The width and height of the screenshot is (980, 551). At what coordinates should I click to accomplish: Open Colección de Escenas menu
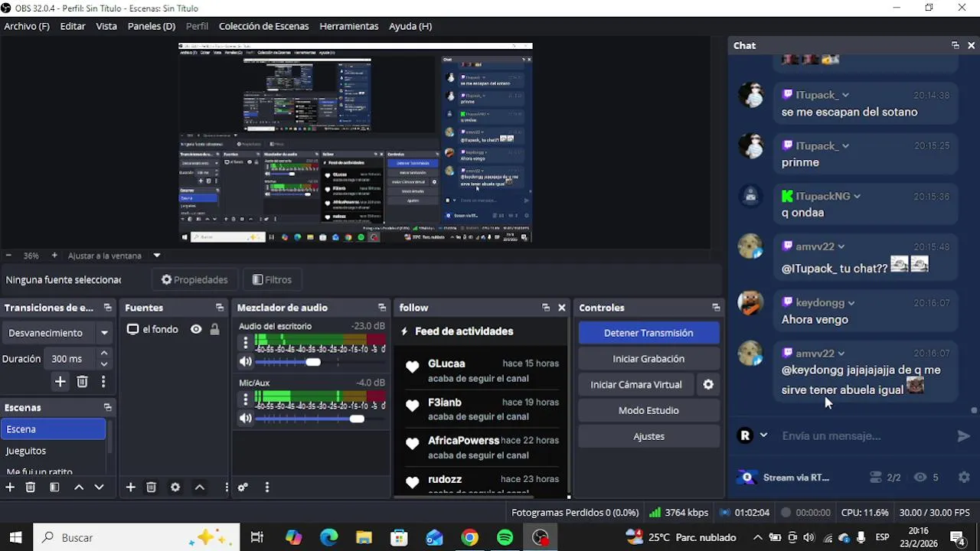264,26
